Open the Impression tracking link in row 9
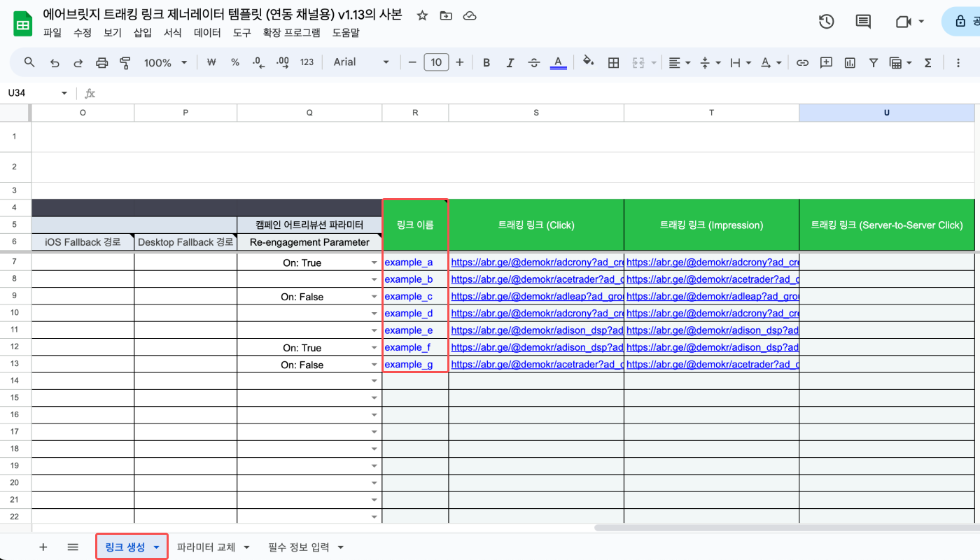The width and height of the screenshot is (980, 560). [713, 297]
